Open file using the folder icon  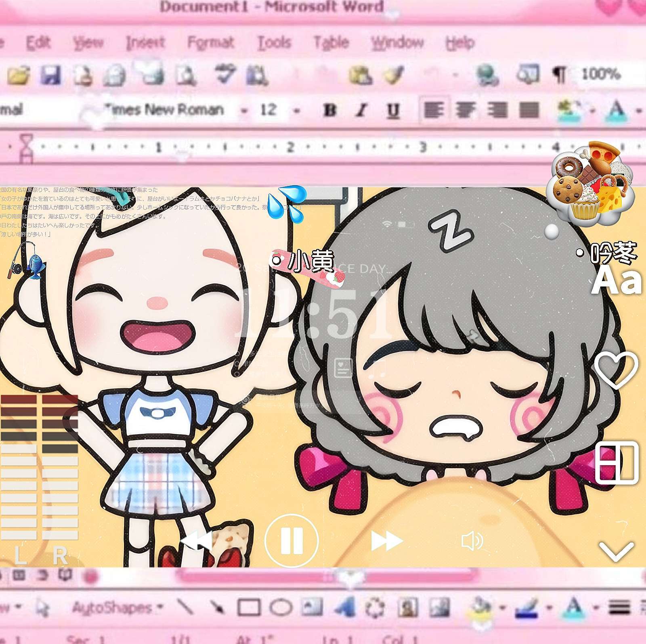(18, 75)
